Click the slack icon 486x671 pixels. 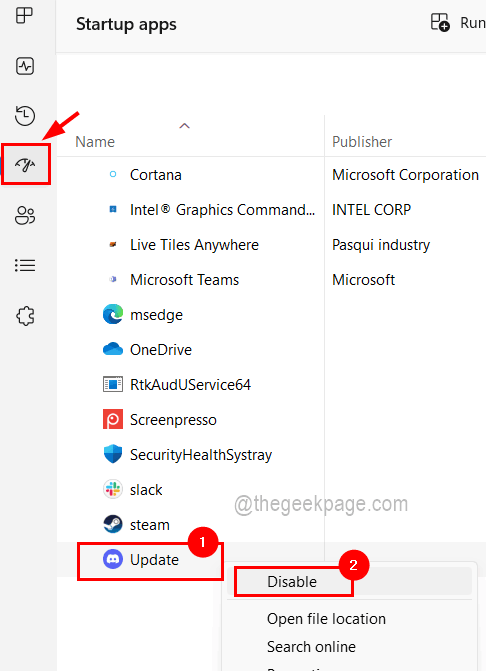coord(113,489)
